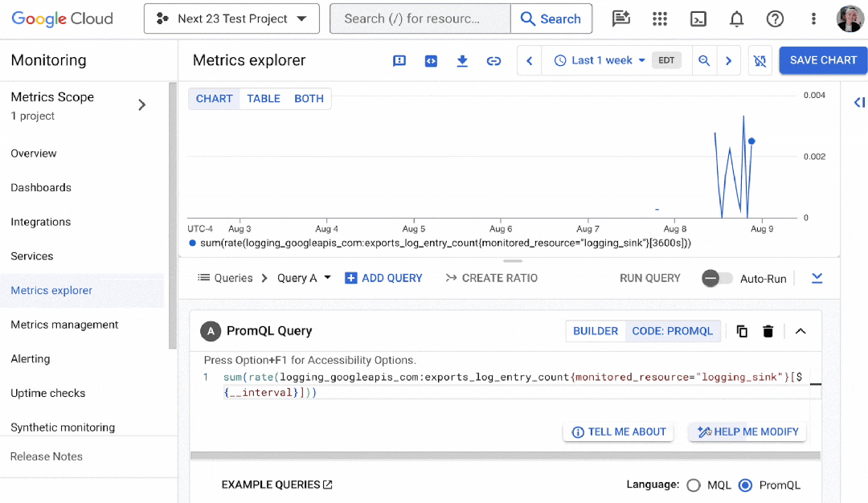Image resolution: width=868 pixels, height=503 pixels.
Task: Collapse the PromQL Query panel chevron
Action: tap(800, 331)
